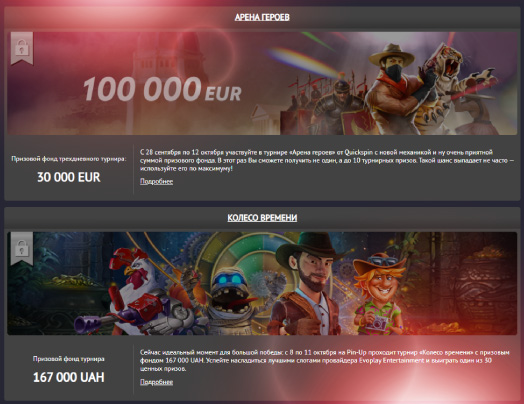Click the mummy with blue goggles
The image size is (524, 404).
231,297
